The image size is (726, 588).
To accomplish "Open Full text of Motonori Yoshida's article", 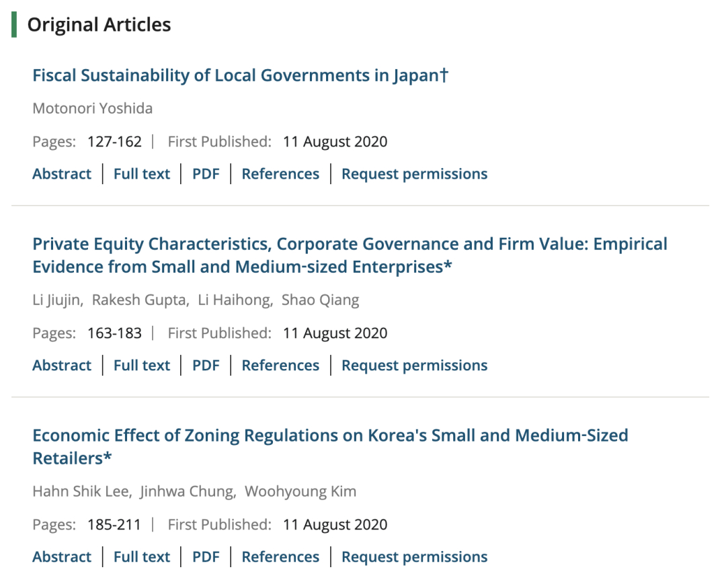I will tap(142, 174).
